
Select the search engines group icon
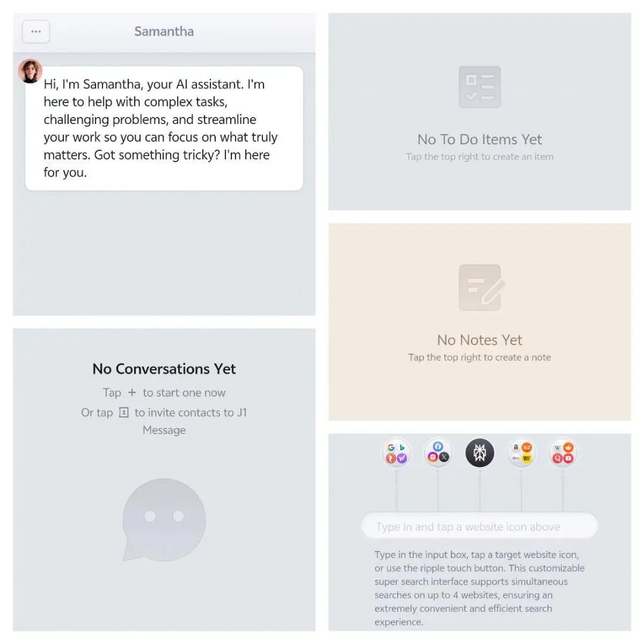(x=397, y=453)
